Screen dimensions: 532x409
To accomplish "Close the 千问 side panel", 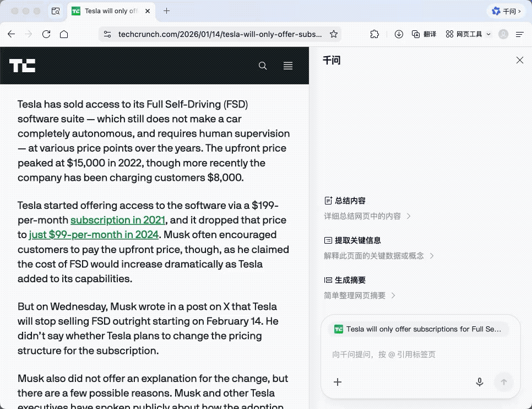I will [x=519, y=60].
